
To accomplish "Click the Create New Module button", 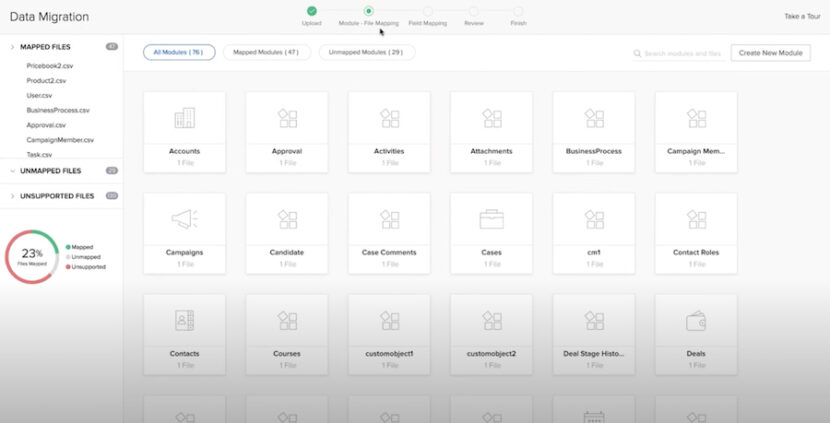I will pyautogui.click(x=770, y=53).
